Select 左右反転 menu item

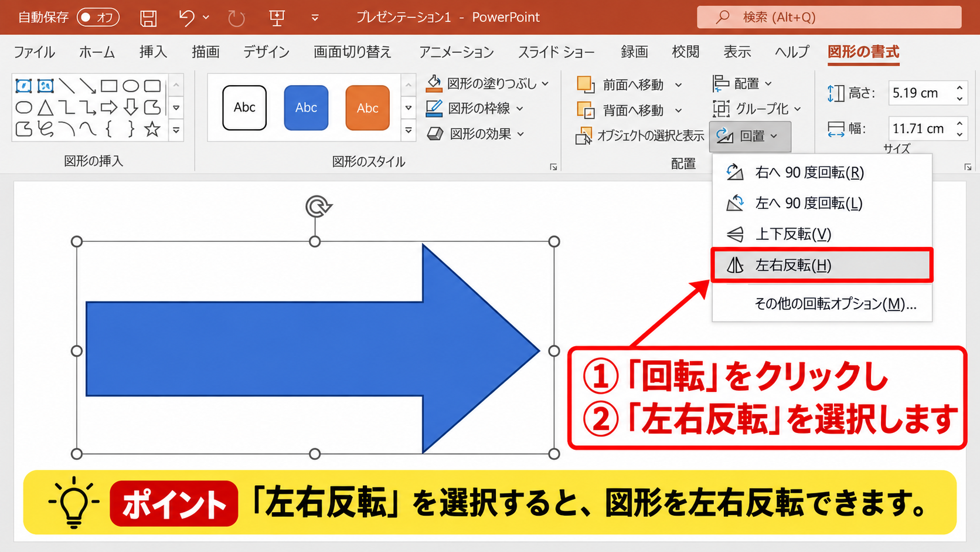point(822,265)
